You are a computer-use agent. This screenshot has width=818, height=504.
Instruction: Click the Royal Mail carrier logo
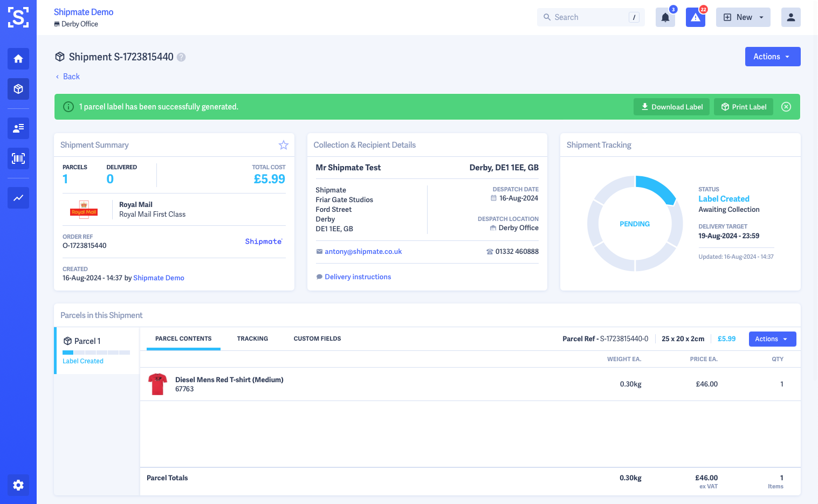pyautogui.click(x=84, y=210)
